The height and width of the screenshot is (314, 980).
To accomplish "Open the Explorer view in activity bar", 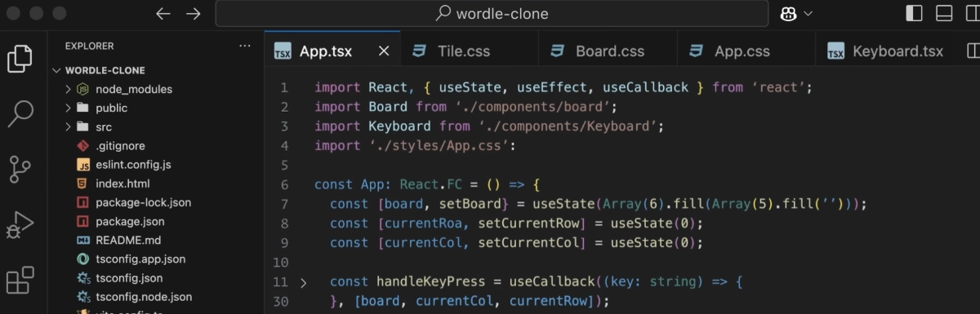I will click(x=20, y=58).
